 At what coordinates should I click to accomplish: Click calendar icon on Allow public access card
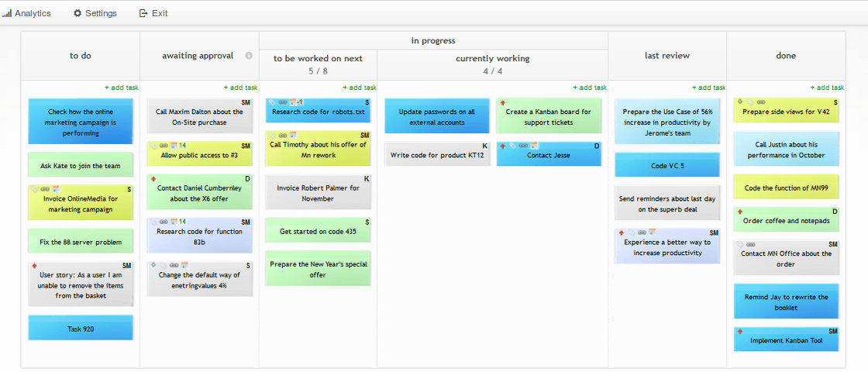point(174,146)
